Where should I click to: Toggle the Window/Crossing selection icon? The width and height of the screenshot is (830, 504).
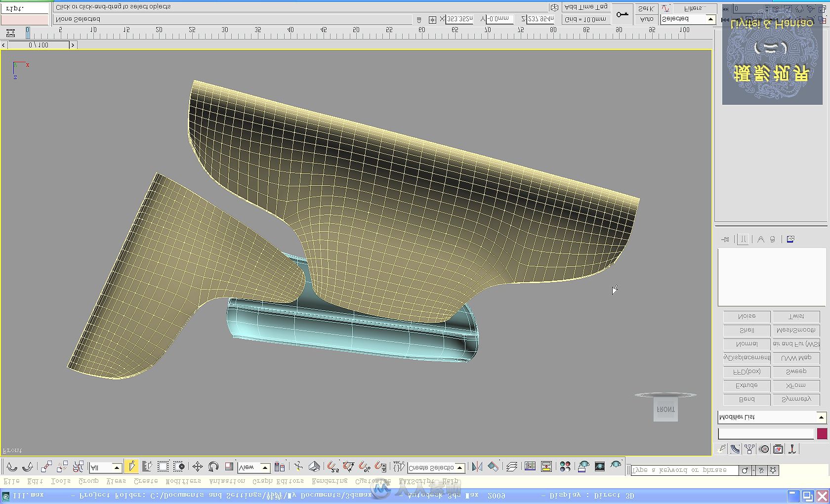coord(179,466)
